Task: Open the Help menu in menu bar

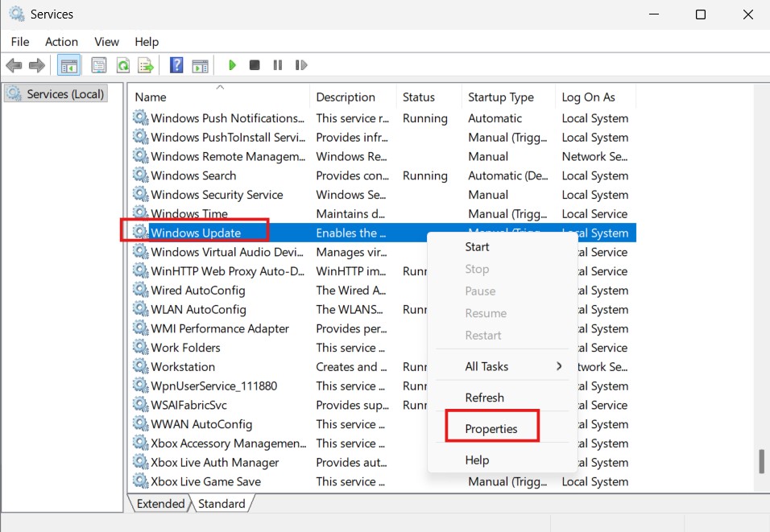Action: pyautogui.click(x=147, y=42)
